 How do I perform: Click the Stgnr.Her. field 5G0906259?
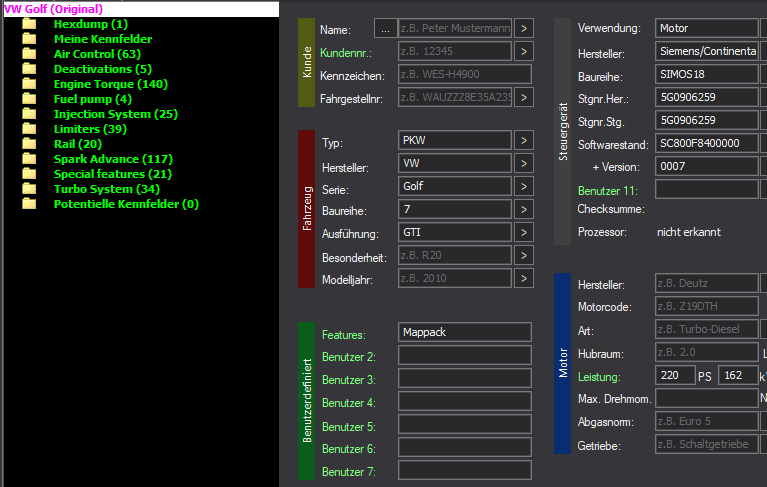tap(707, 97)
